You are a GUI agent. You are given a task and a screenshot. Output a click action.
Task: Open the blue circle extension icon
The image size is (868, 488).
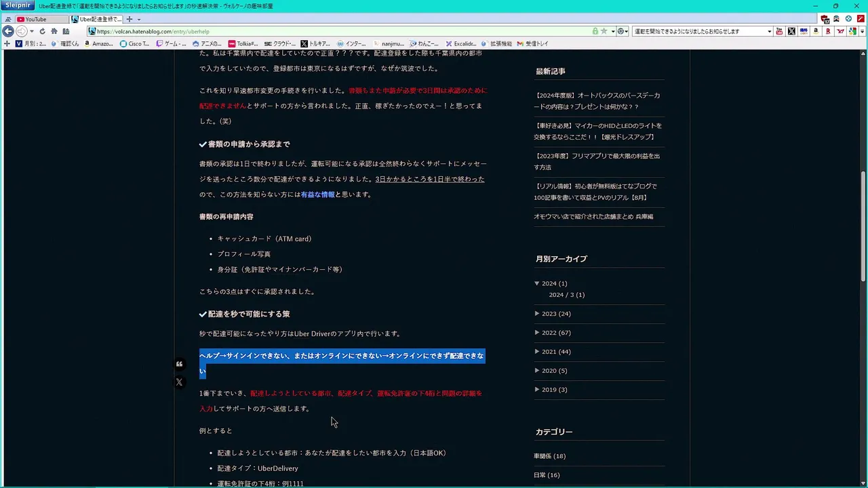(848, 19)
